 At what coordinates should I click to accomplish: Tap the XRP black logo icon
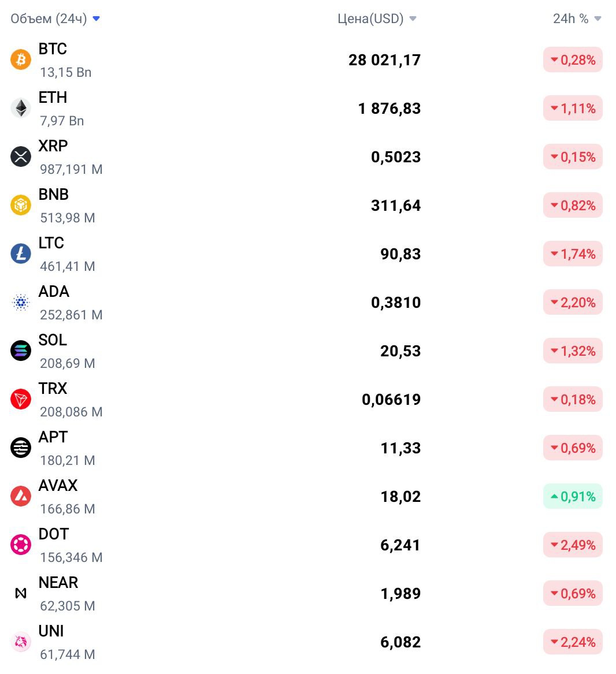pyautogui.click(x=21, y=157)
